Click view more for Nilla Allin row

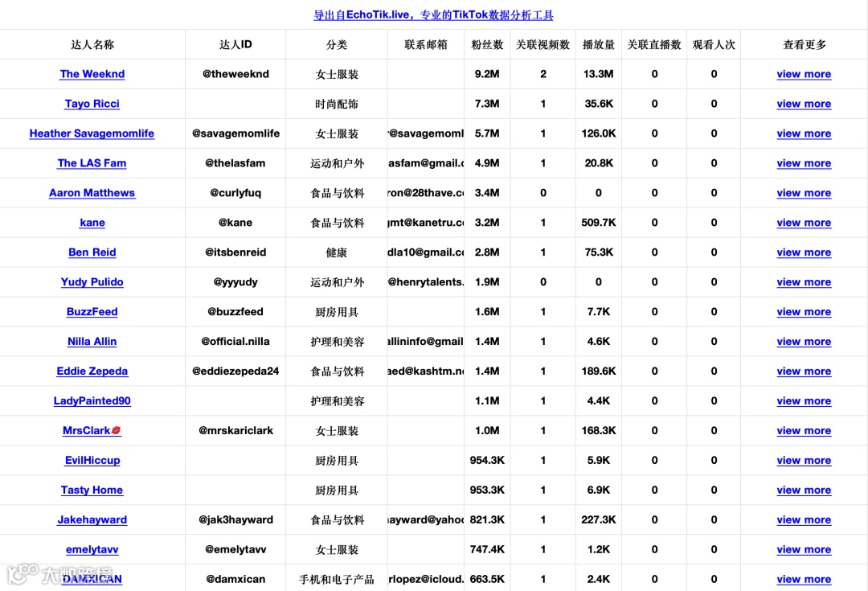[x=804, y=341]
